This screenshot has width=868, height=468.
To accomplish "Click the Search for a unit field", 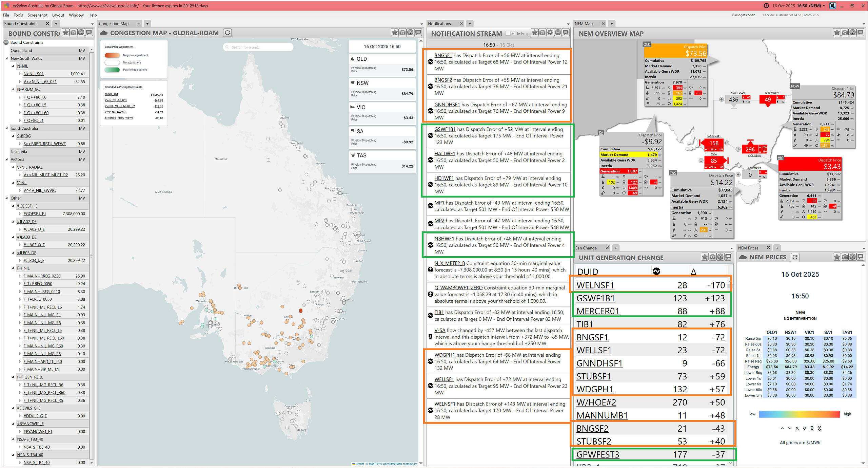I will click(258, 47).
